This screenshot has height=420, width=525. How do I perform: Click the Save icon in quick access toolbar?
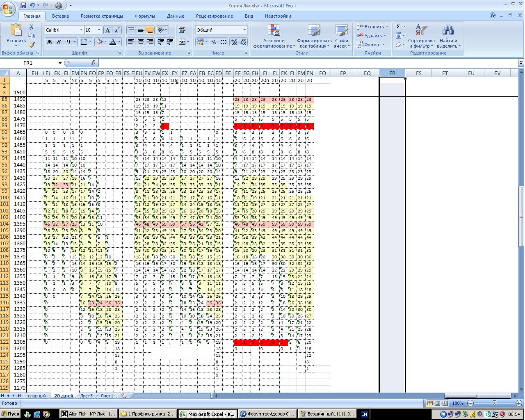[23, 5]
